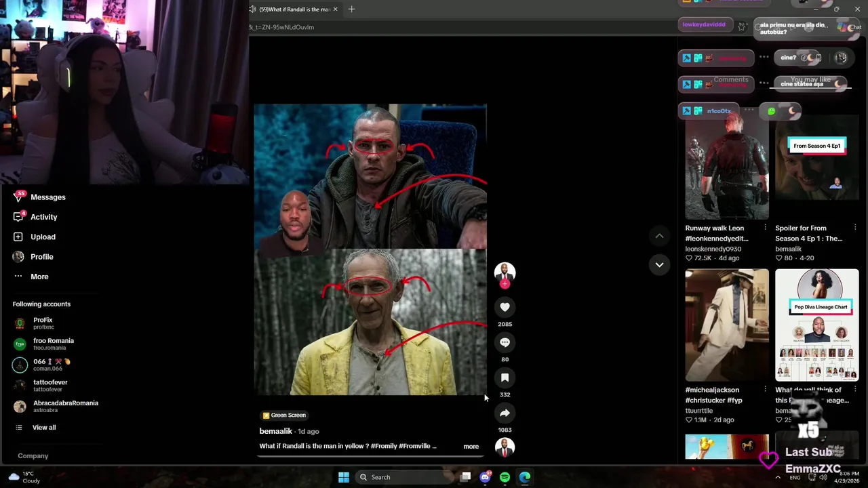Click the Upload plus icon
Screen dimensions: 868x488
coord(18,237)
